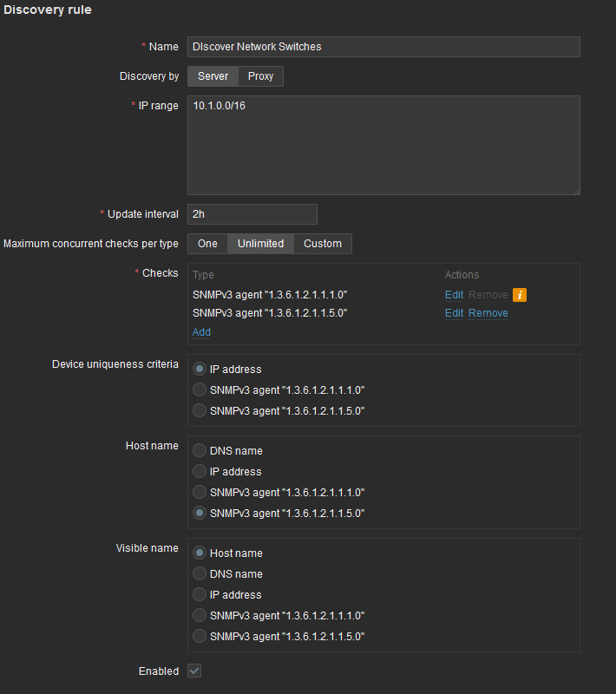
Task: Click the IP range textarea resize handle
Action: pos(574,189)
